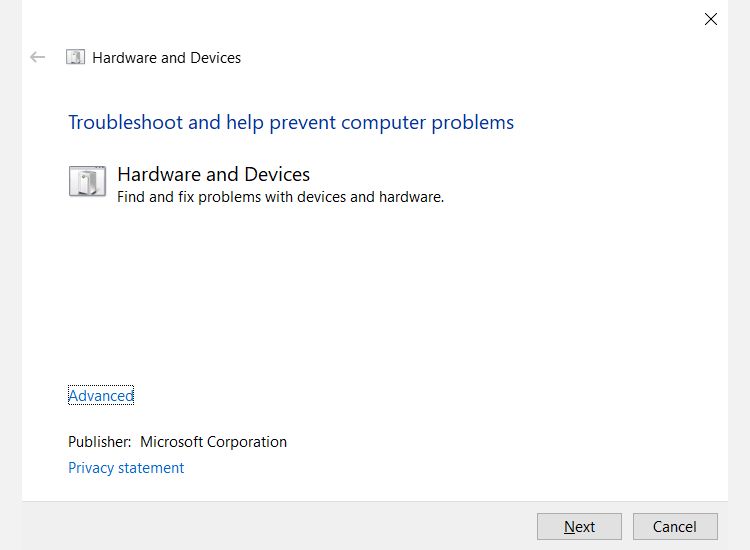The width and height of the screenshot is (750, 550).
Task: Click the large Hardware and Devices troubleshooter icon
Action: point(87,181)
